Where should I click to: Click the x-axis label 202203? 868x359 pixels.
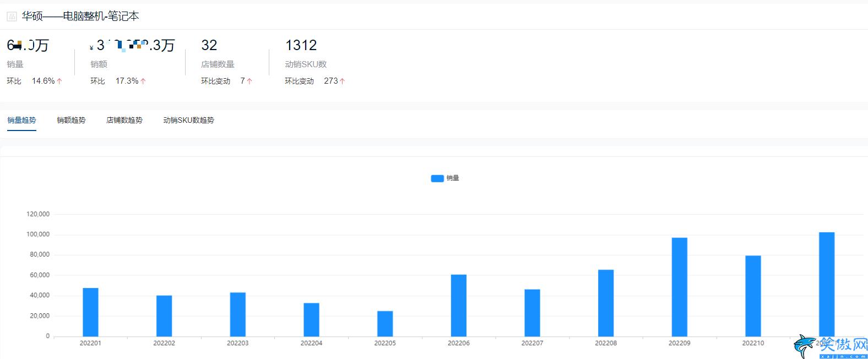point(238,343)
